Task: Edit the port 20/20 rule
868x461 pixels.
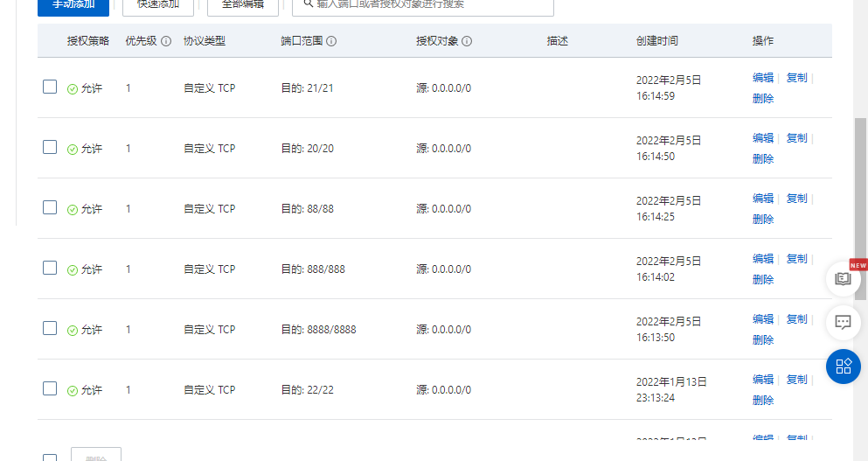Action: tap(763, 138)
